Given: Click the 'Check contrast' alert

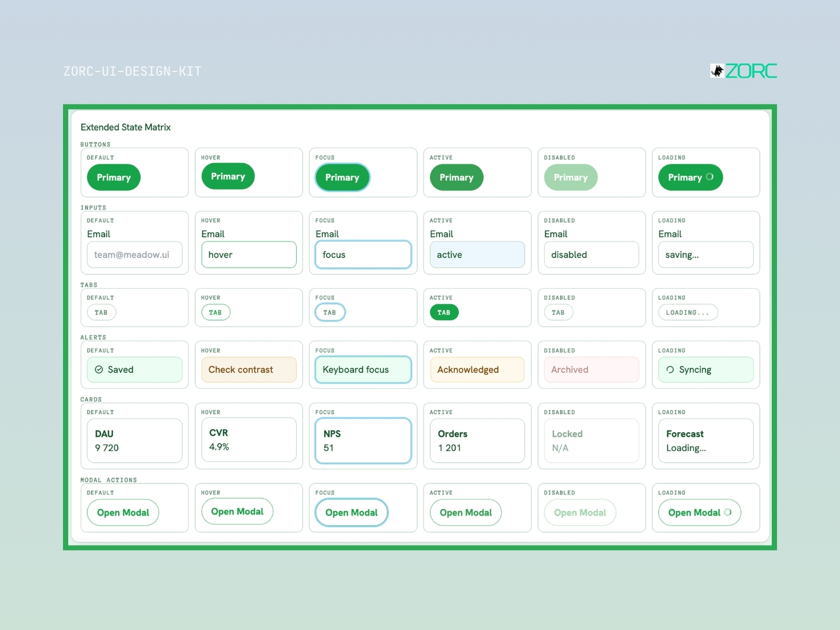Looking at the screenshot, I should (249, 370).
